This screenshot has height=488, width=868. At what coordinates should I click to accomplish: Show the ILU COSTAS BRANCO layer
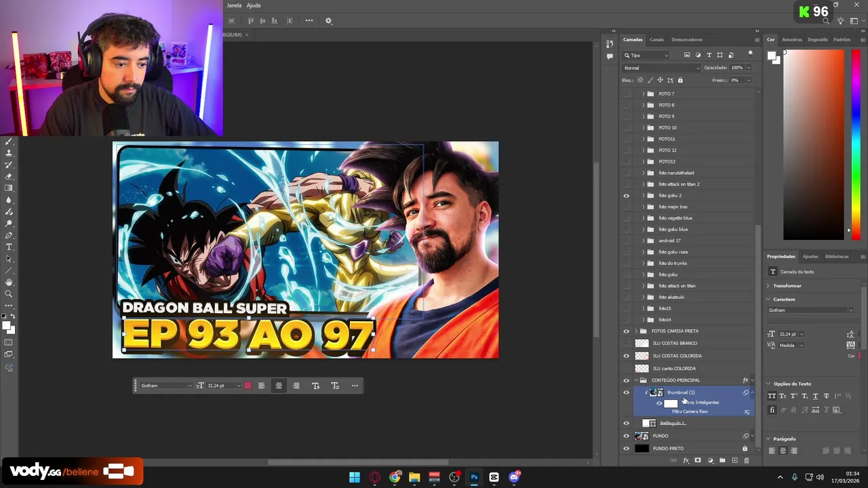pos(626,344)
